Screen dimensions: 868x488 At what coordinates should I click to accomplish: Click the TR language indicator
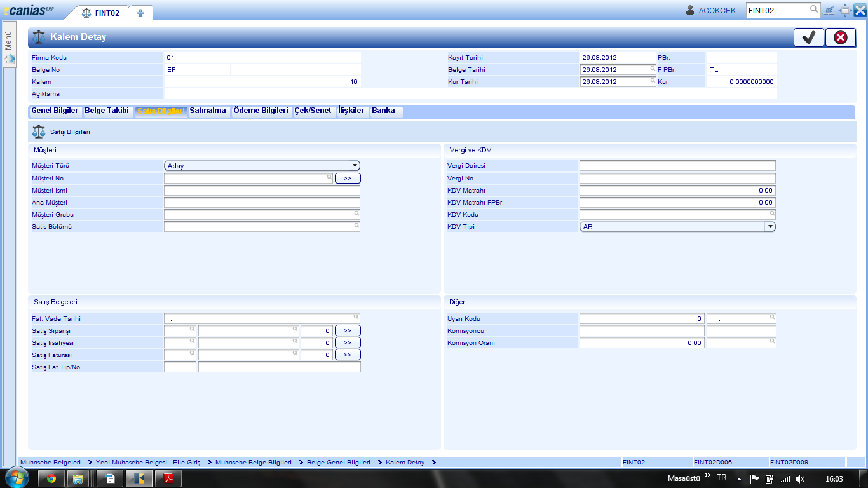pyautogui.click(x=722, y=477)
